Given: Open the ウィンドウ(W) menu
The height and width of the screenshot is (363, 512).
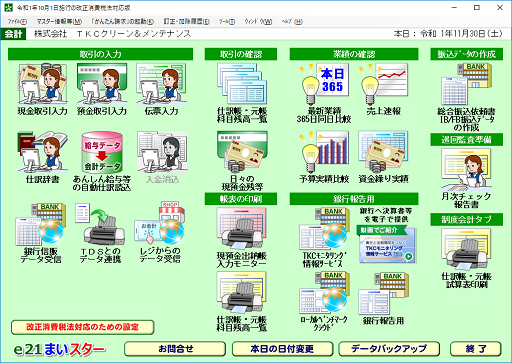Looking at the screenshot, I should pos(258,22).
